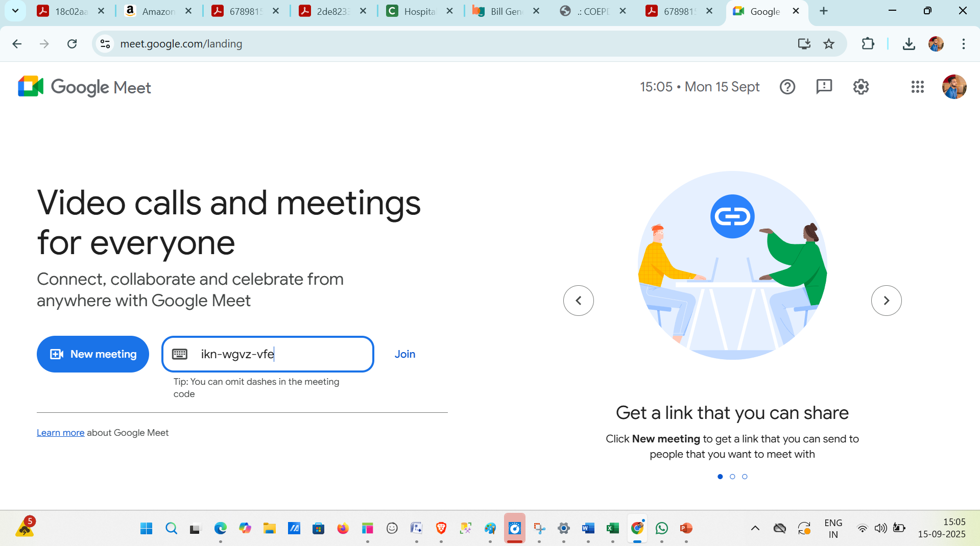
Task: Go to next carousel slide arrow
Action: click(x=886, y=301)
